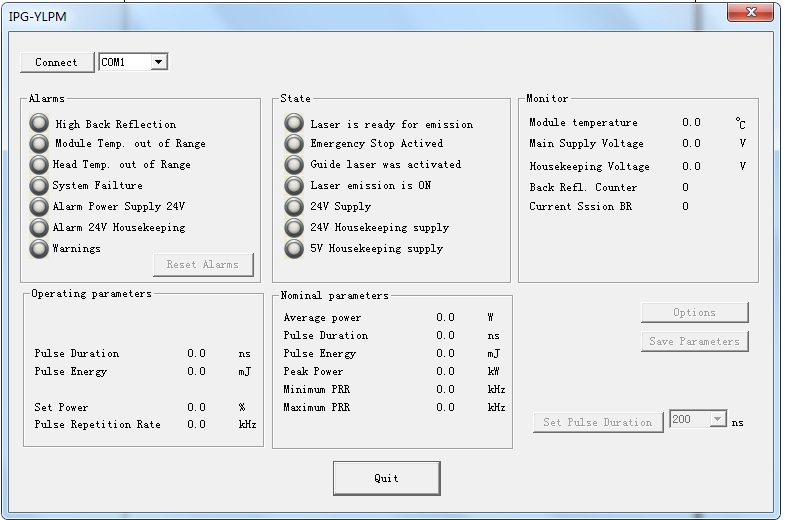Click the Head Temp. out of Range indicator

click(39, 165)
